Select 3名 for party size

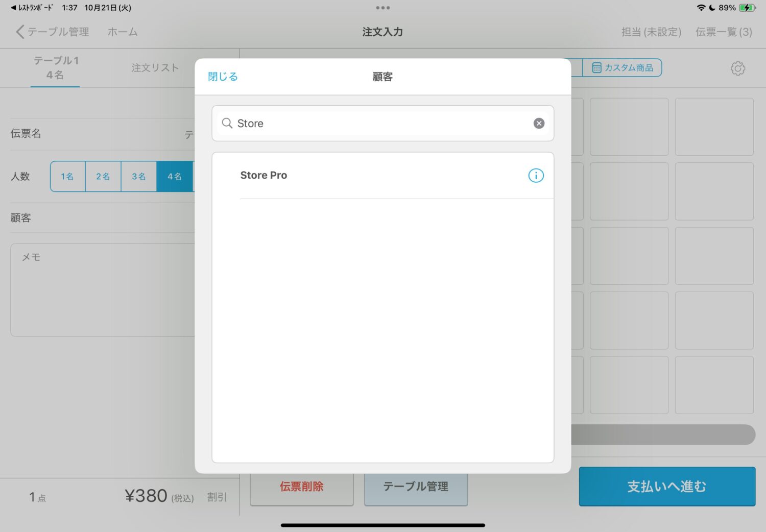(139, 177)
